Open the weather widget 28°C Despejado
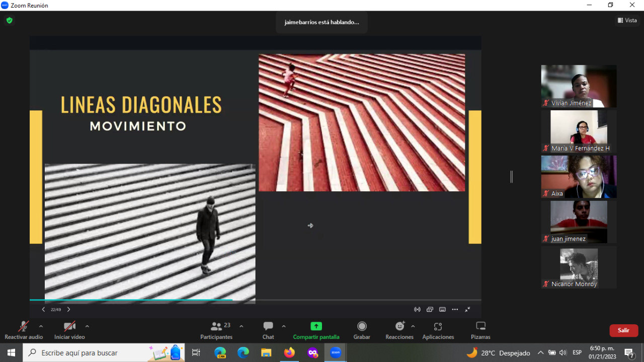Viewport: 644px width, 362px height. [x=498, y=353]
